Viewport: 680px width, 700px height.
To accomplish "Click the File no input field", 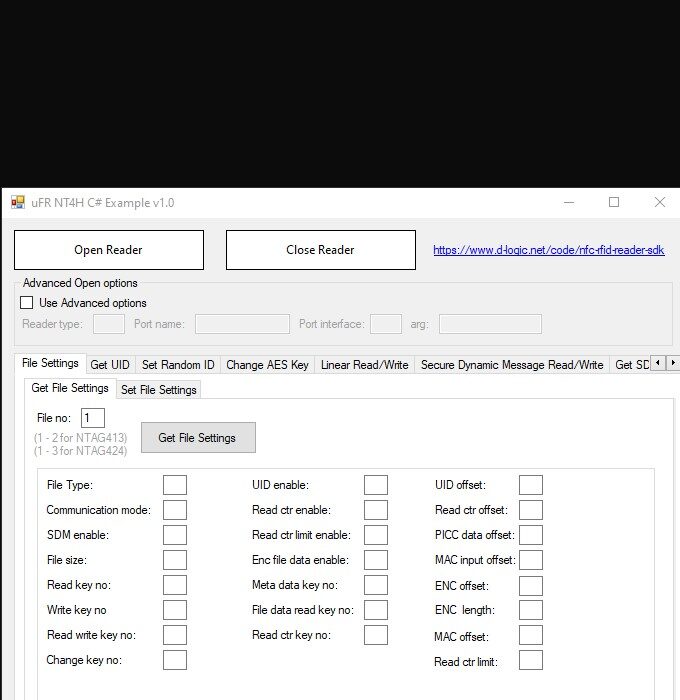I will tap(93, 418).
